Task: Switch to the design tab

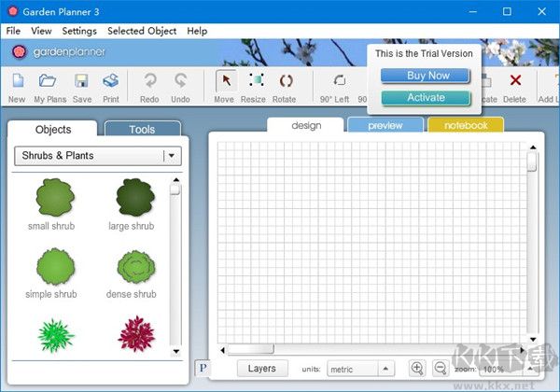Action: point(306,125)
